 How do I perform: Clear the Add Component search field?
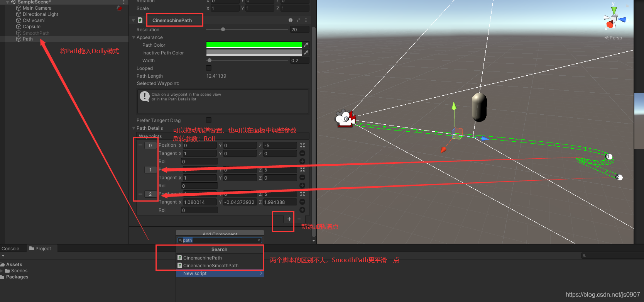tap(259, 240)
